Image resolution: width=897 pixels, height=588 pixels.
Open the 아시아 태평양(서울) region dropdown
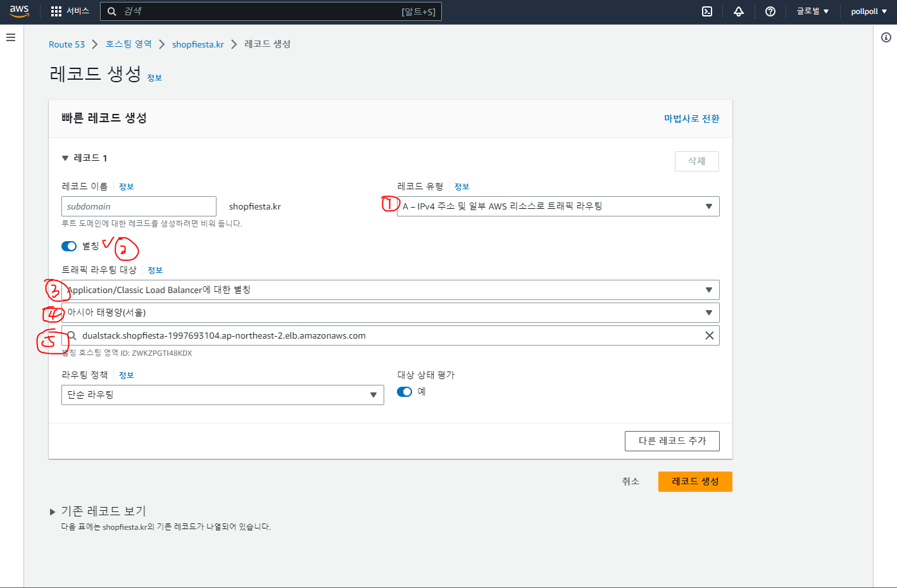click(391, 313)
